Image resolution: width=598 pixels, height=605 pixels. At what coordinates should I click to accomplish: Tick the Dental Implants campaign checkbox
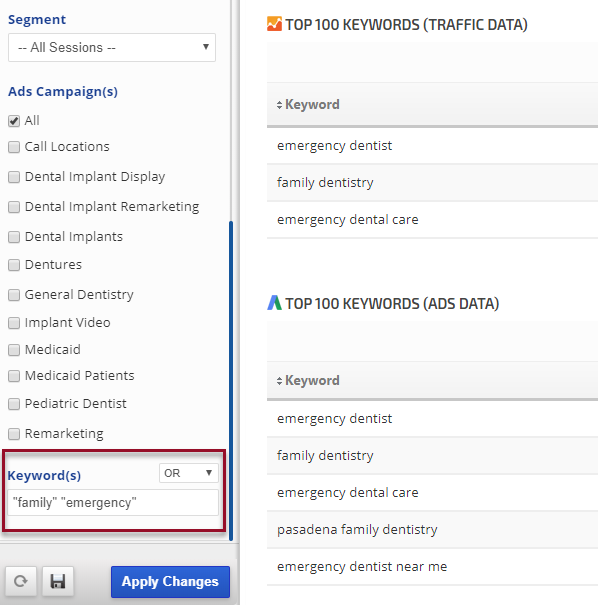(14, 237)
